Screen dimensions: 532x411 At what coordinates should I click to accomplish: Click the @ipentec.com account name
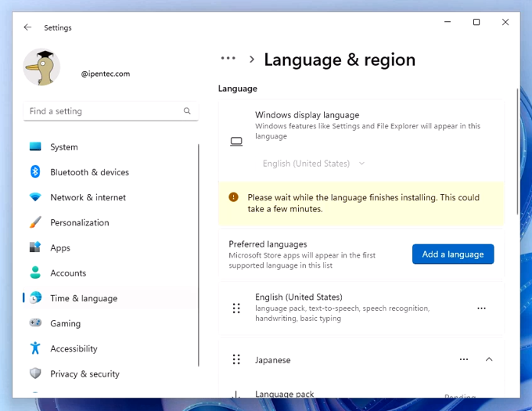click(106, 74)
